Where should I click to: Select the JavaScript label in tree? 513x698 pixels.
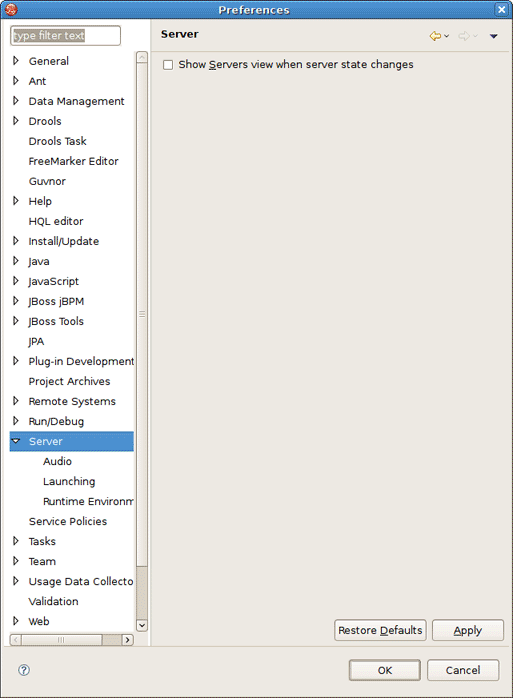53,281
